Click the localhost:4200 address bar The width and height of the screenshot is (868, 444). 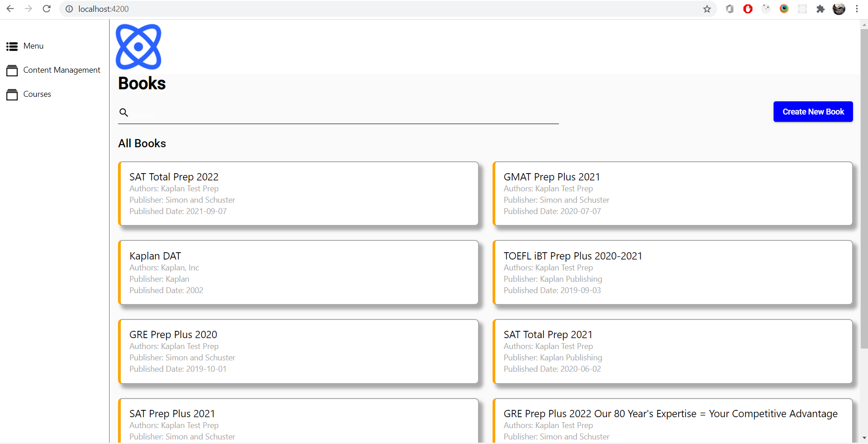363,9
